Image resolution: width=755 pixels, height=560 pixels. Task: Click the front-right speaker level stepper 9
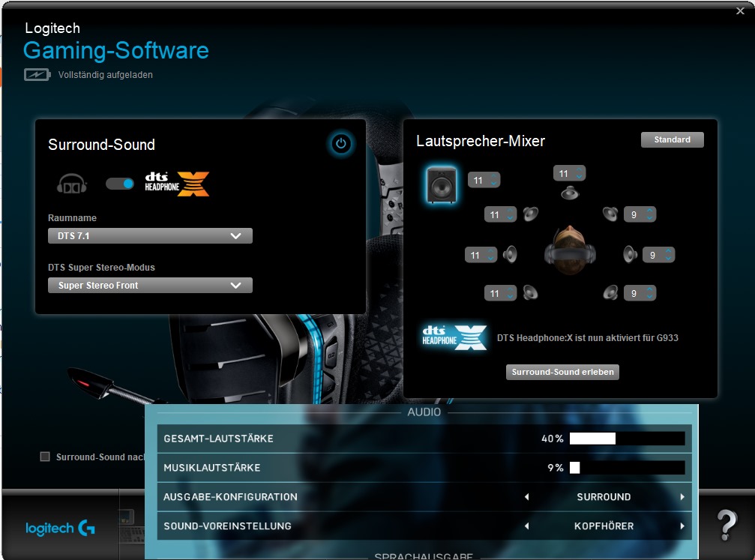pyautogui.click(x=640, y=214)
